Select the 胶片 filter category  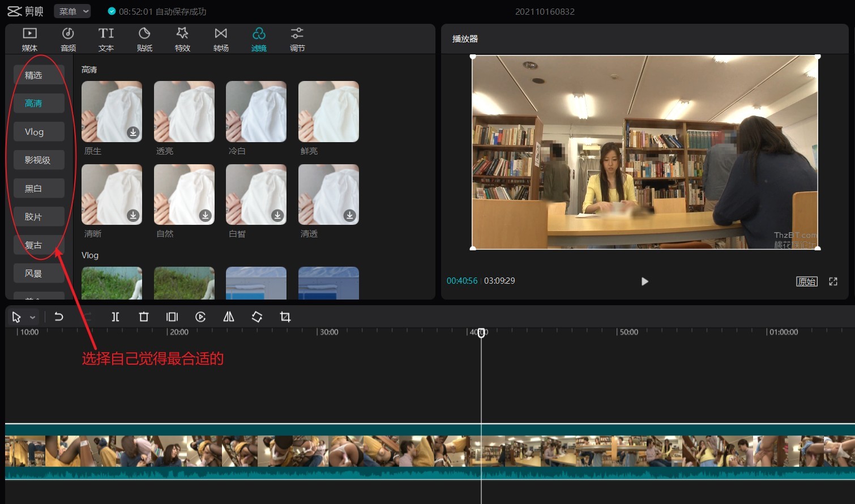click(x=39, y=216)
